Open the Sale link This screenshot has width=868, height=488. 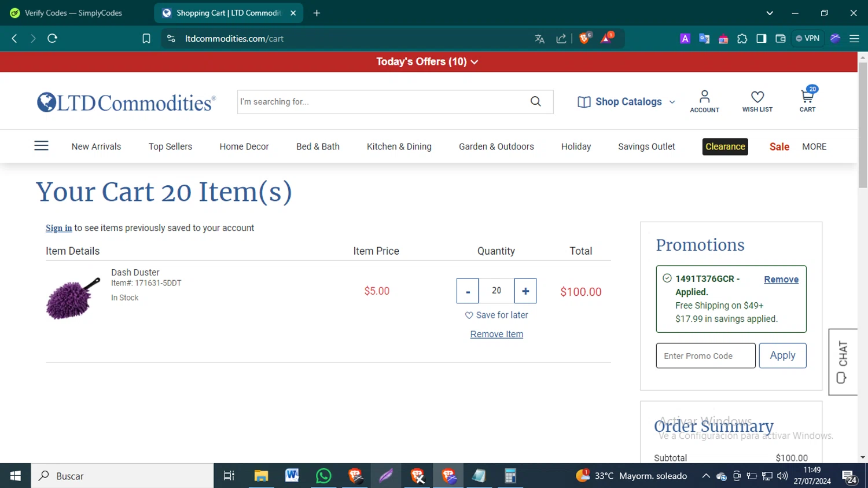pyautogui.click(x=779, y=146)
